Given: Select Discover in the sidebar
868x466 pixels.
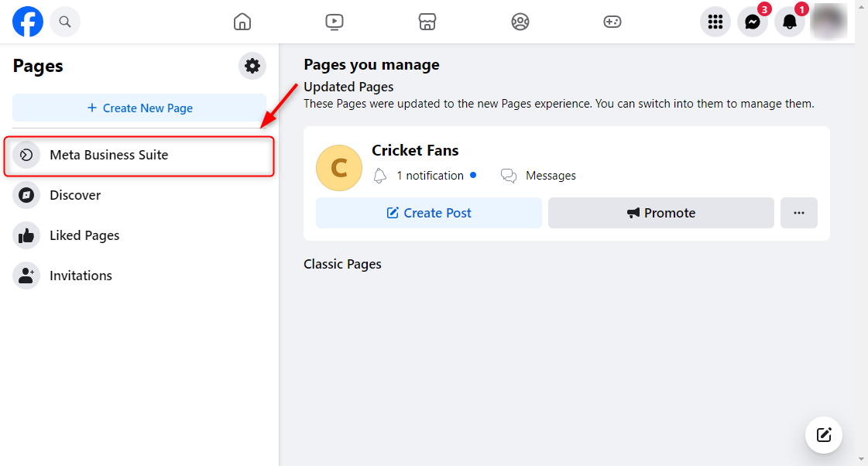Looking at the screenshot, I should coord(139,195).
